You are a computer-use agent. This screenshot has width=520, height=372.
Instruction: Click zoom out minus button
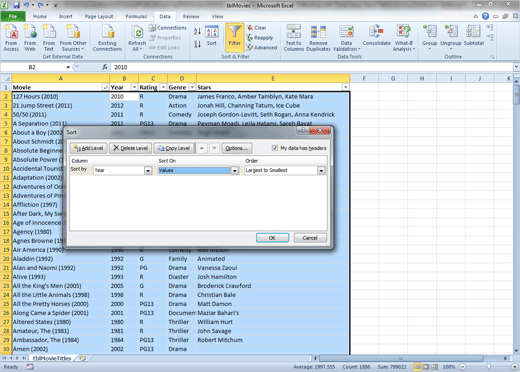(x=463, y=367)
